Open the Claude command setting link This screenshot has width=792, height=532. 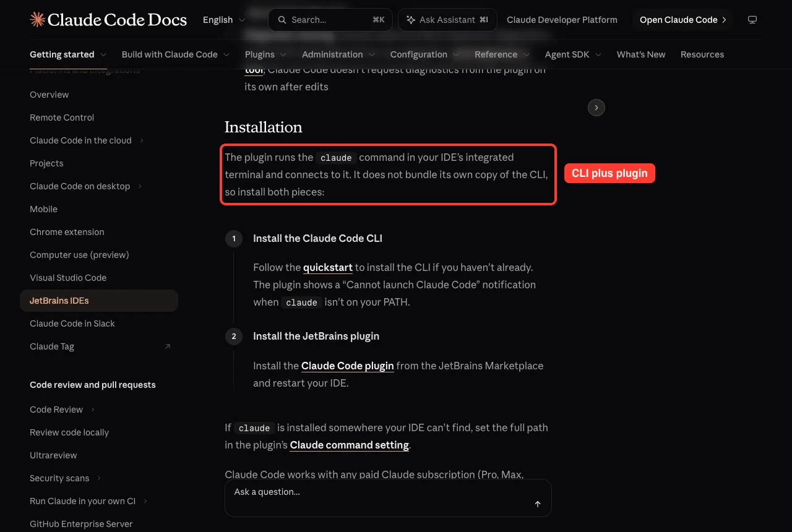click(350, 445)
